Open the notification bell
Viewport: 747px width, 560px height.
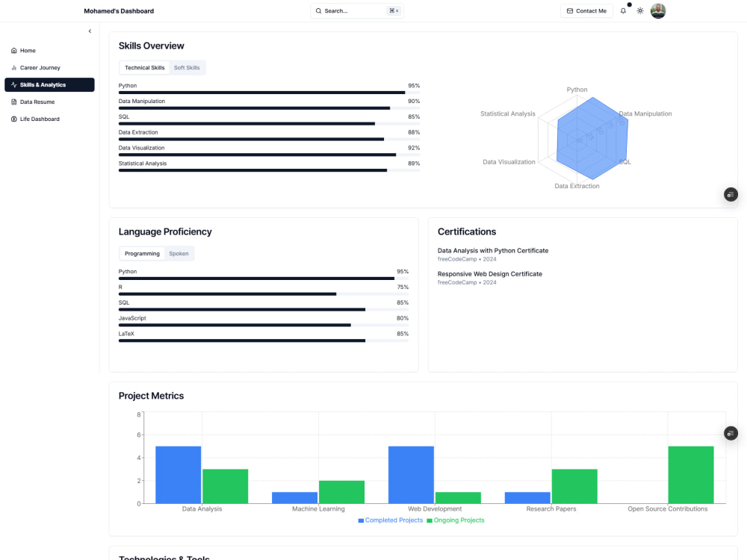[623, 10]
